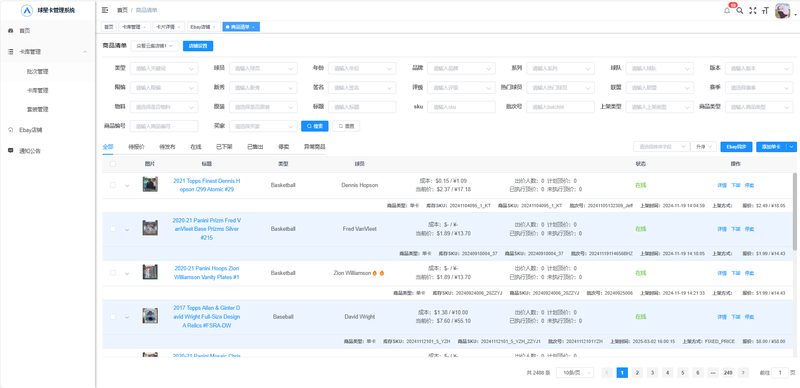Viewport: 800px width, 388px height.
Task: Click the ellipsis to jump more pages
Action: [x=712, y=373]
